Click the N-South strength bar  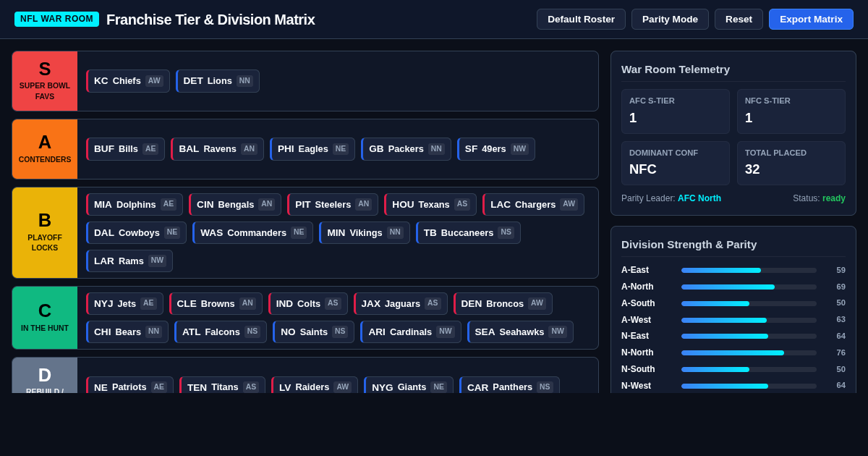click(749, 369)
